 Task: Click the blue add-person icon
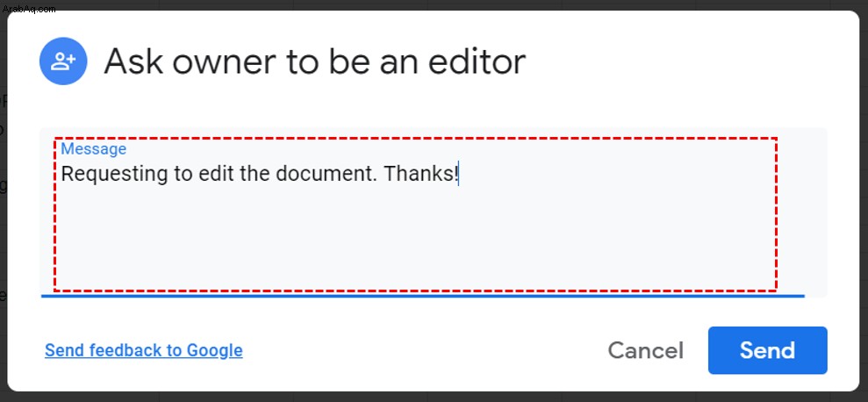(63, 61)
